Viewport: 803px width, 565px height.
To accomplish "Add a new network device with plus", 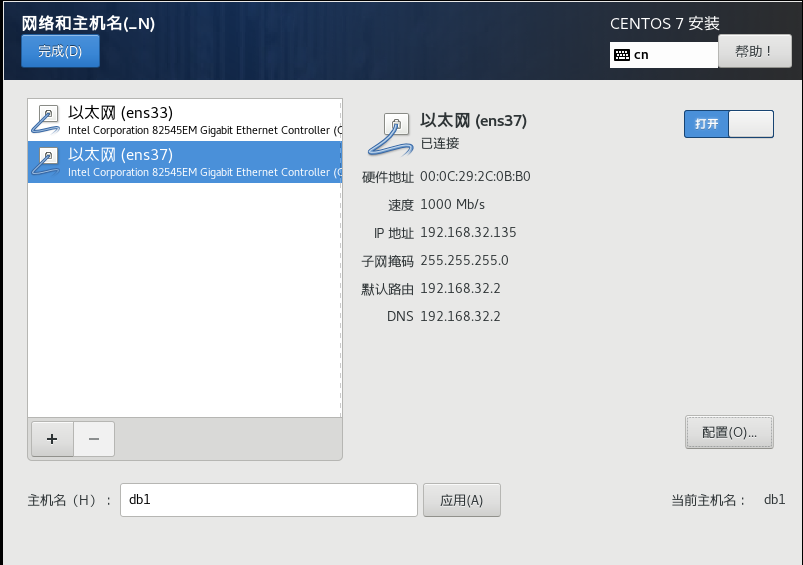I will [52, 439].
